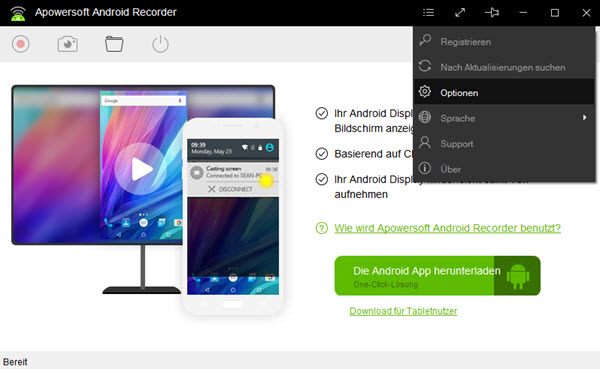600x369 pixels.
Task: Select Registrieren from the menu
Action: [x=504, y=42]
